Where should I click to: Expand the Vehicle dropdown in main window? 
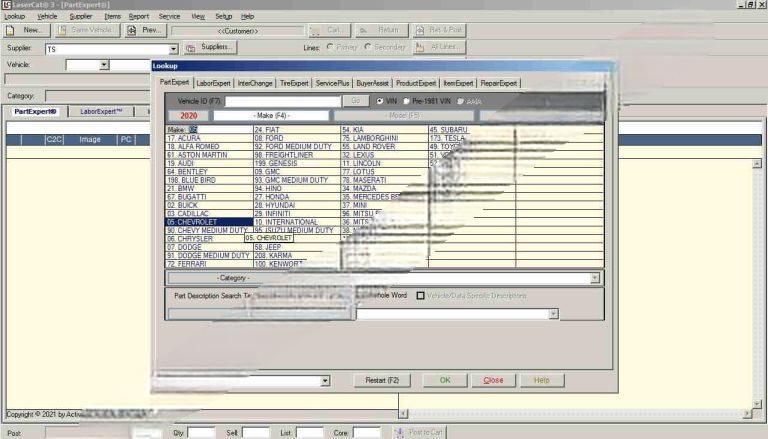point(104,65)
